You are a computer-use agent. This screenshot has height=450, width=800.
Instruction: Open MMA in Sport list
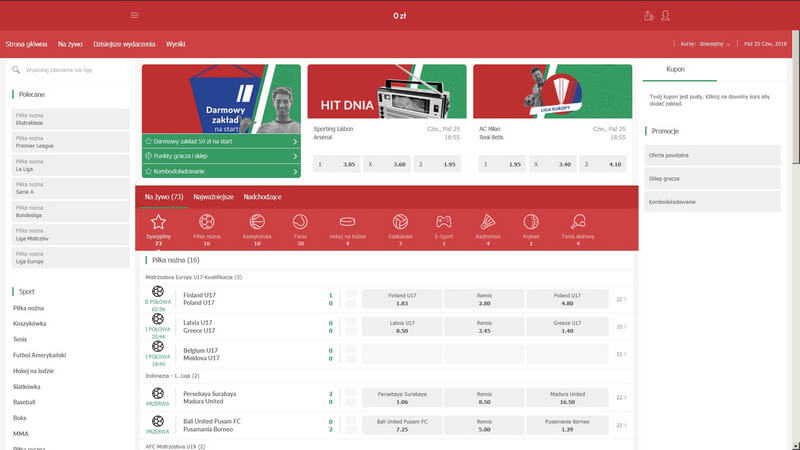(x=20, y=434)
